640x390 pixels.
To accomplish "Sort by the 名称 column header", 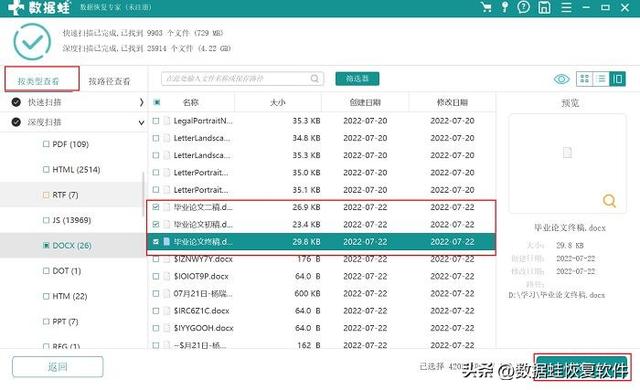I will [x=191, y=102].
